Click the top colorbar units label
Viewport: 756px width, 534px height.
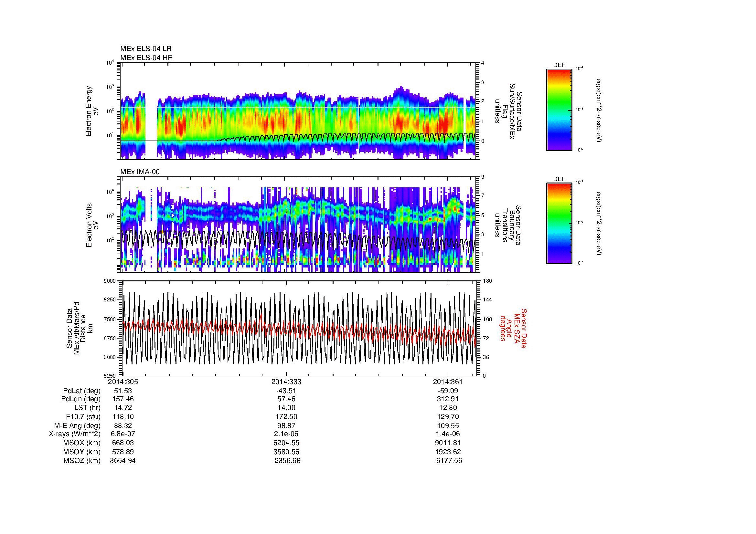[599, 110]
